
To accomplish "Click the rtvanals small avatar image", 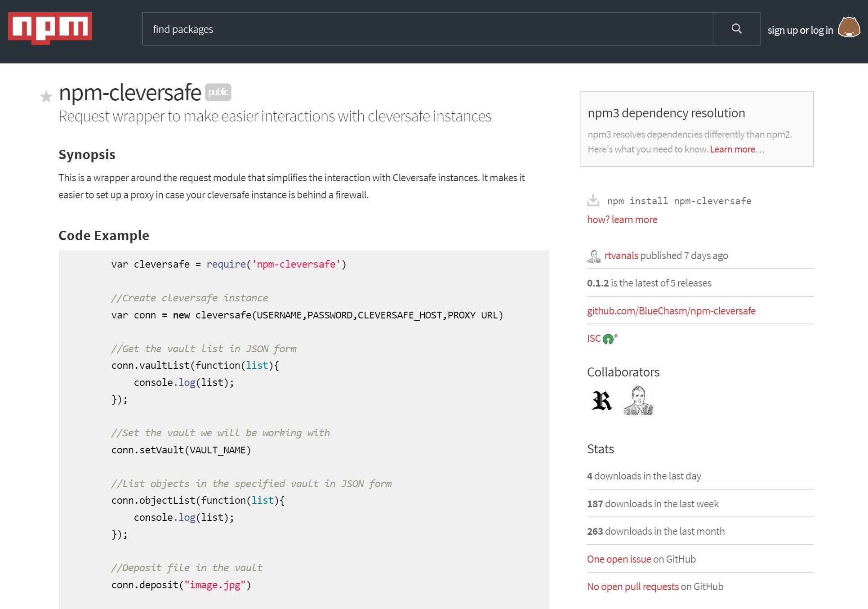I will tap(594, 256).
